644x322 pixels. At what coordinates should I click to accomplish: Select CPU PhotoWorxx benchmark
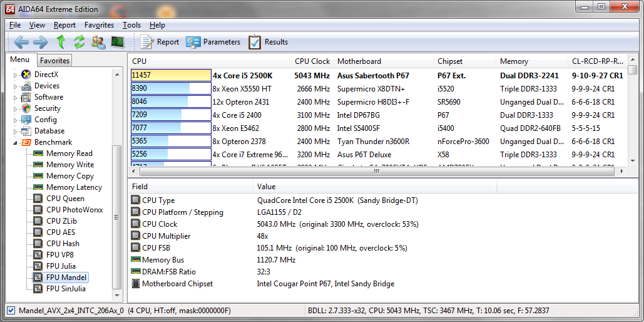coord(74,210)
